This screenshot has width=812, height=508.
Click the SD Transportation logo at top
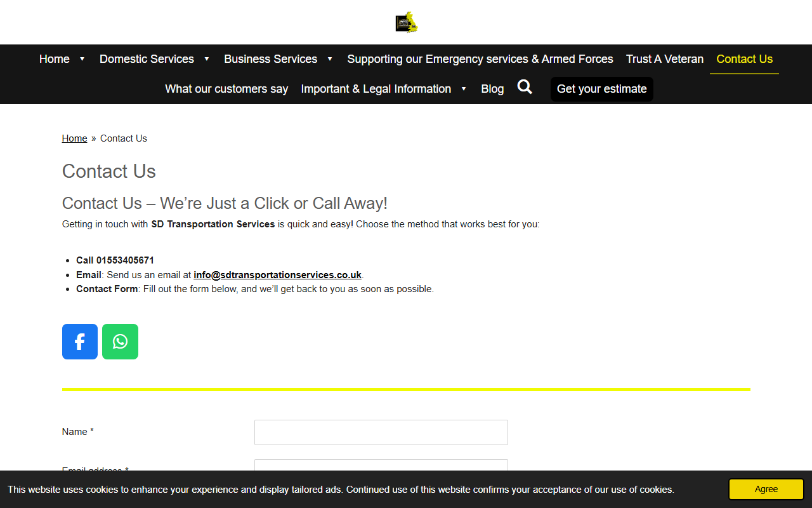[406, 22]
